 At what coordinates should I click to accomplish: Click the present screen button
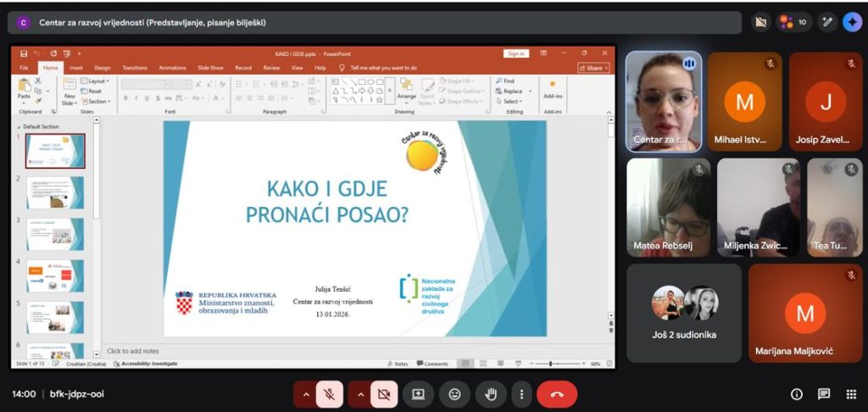click(x=418, y=394)
